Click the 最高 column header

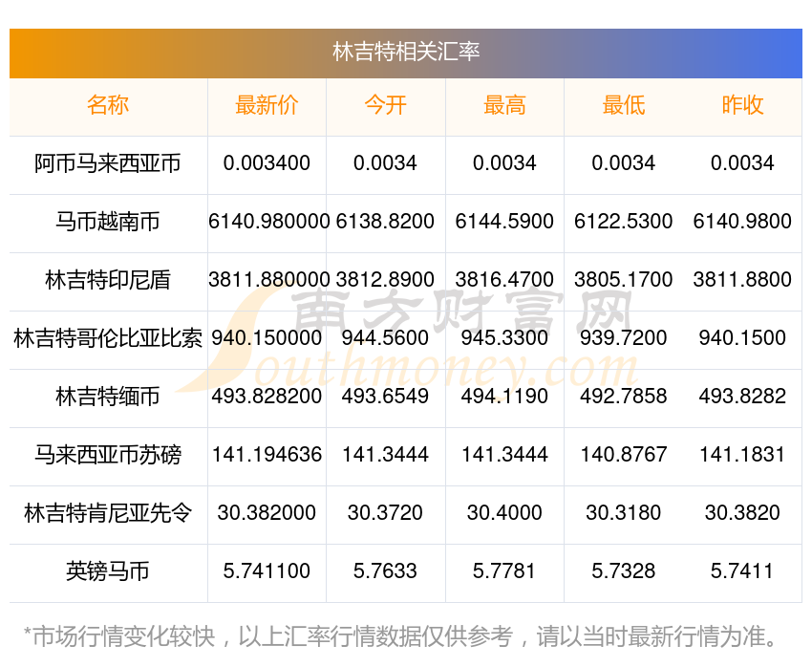click(x=504, y=105)
